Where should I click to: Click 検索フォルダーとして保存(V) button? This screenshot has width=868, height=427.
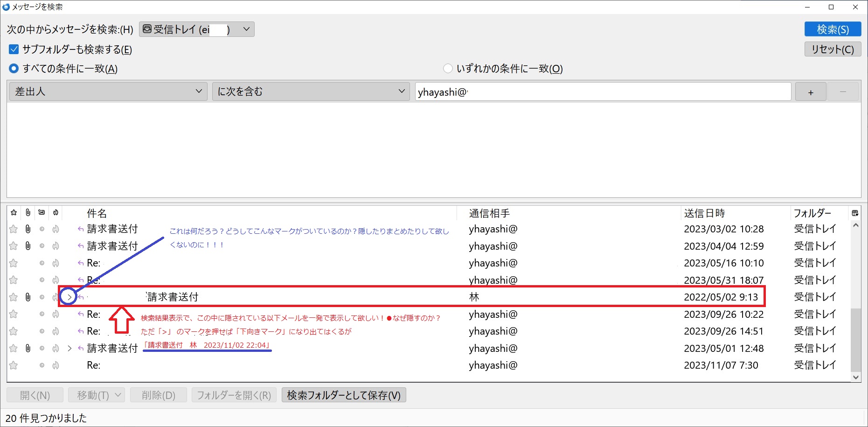point(344,395)
